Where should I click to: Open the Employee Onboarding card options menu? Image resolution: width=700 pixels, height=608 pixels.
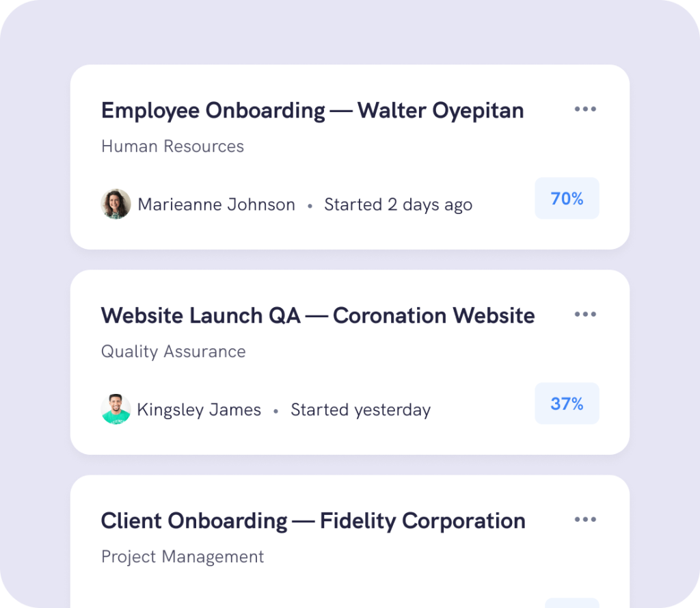(585, 109)
